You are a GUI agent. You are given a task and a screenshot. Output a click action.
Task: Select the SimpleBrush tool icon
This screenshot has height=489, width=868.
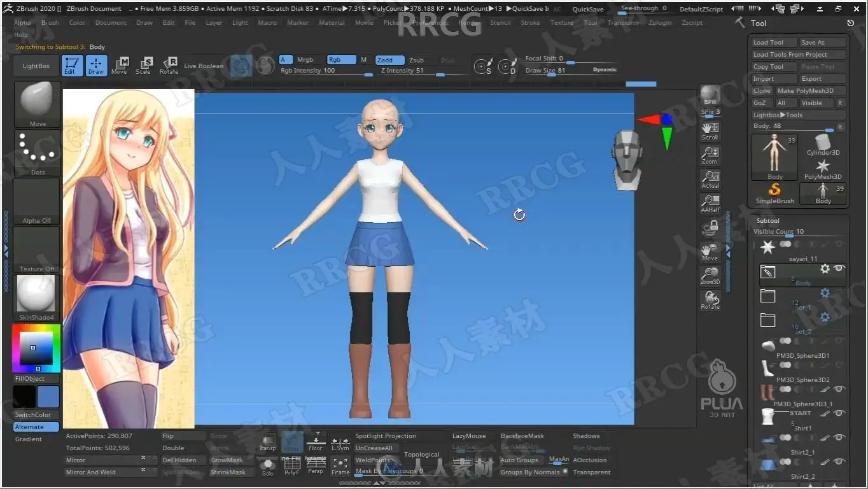point(774,194)
